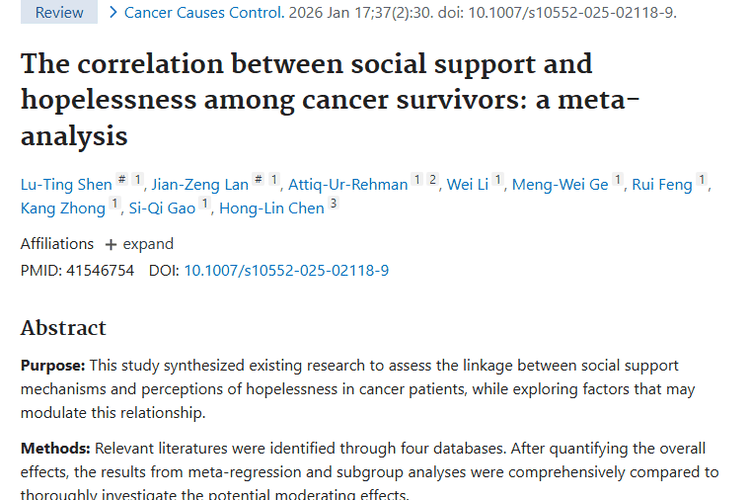750x500 pixels.
Task: Click author Kang Zhong
Action: pyautogui.click(x=63, y=208)
